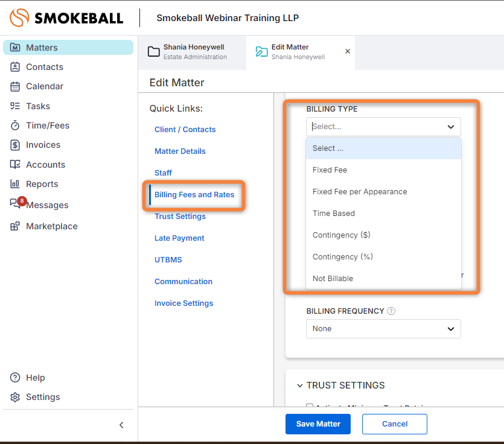The height and width of the screenshot is (444, 504).
Task: Open Invoices via its dollar icon
Action: point(15,145)
